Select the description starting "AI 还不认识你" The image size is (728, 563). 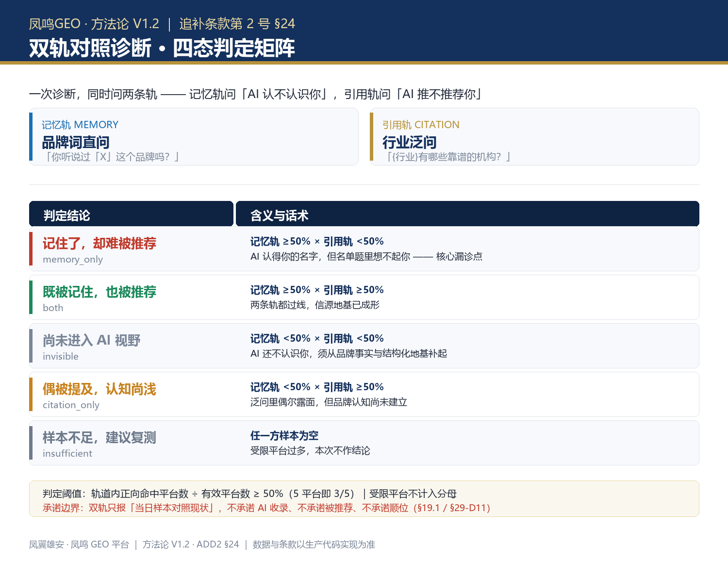(348, 353)
